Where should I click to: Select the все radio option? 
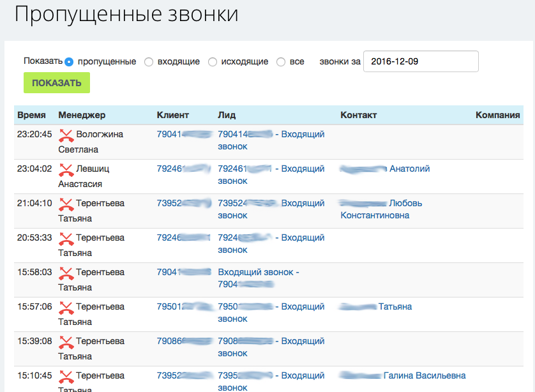[281, 62]
